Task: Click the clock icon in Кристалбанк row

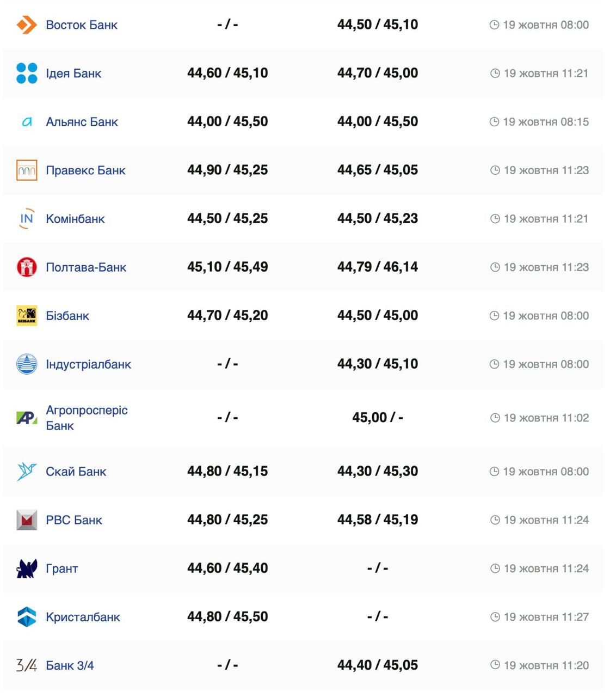Action: (495, 617)
